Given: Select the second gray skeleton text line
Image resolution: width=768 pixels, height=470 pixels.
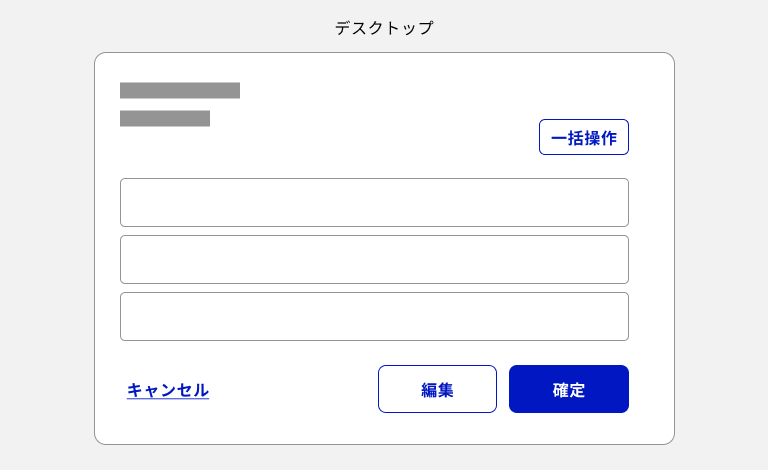Looking at the screenshot, I should click(x=165, y=119).
